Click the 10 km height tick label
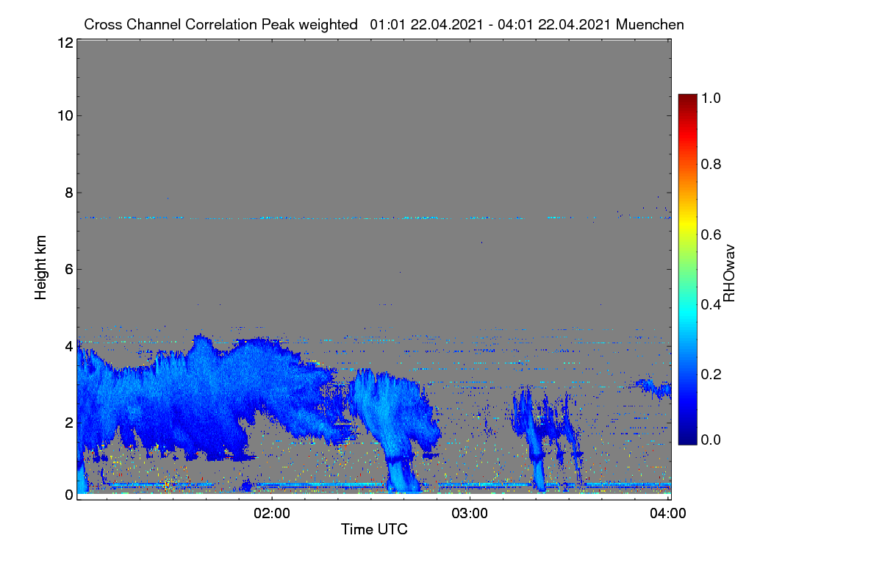Screen dimensions: 882x588 tap(65, 115)
